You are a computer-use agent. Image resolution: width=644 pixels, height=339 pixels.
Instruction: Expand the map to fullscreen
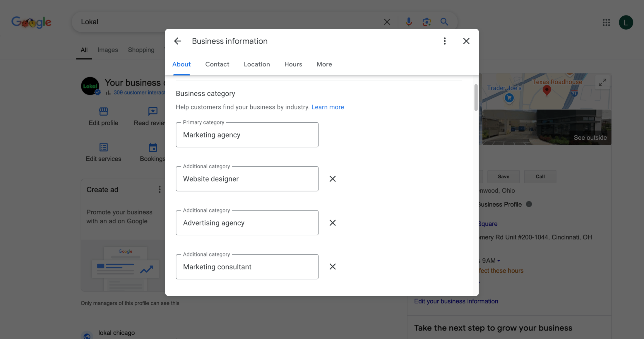[x=602, y=83]
